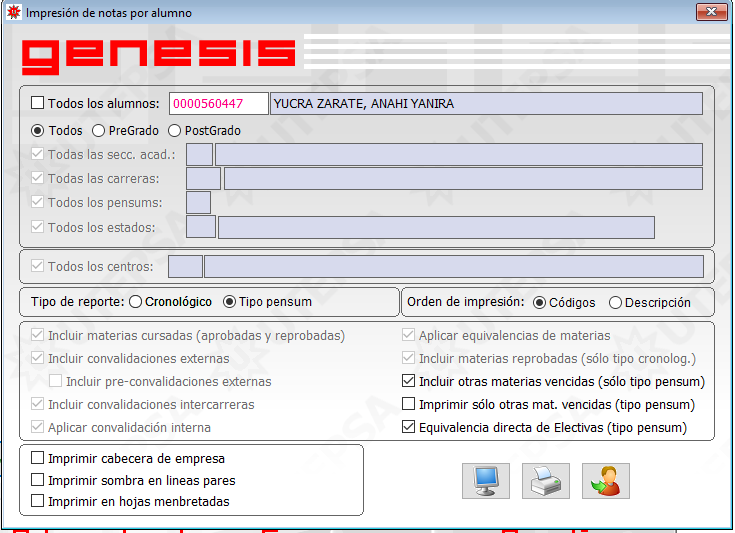Toggle Aplicar convalidación interna checkbox
Screen dimensions: 735x533
(x=38, y=427)
